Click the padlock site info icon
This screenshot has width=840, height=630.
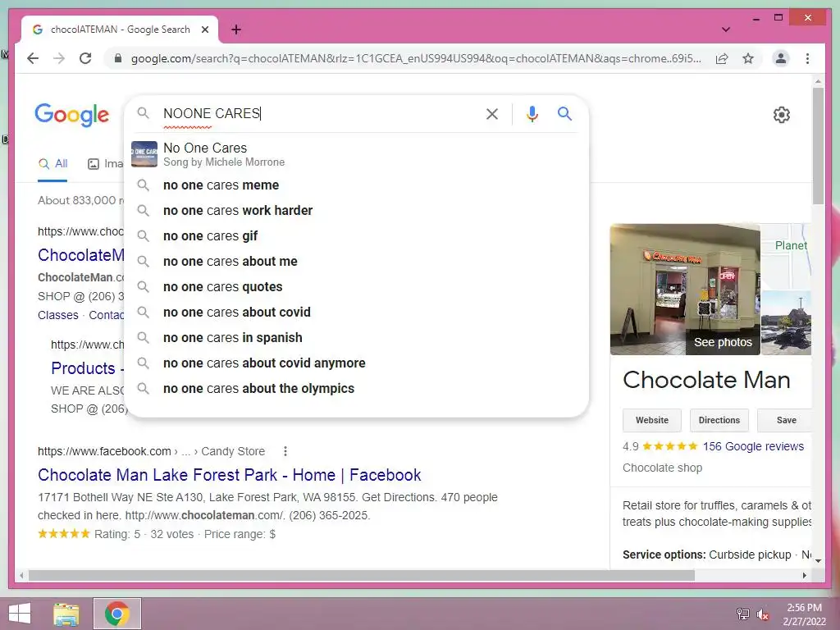(x=118, y=58)
